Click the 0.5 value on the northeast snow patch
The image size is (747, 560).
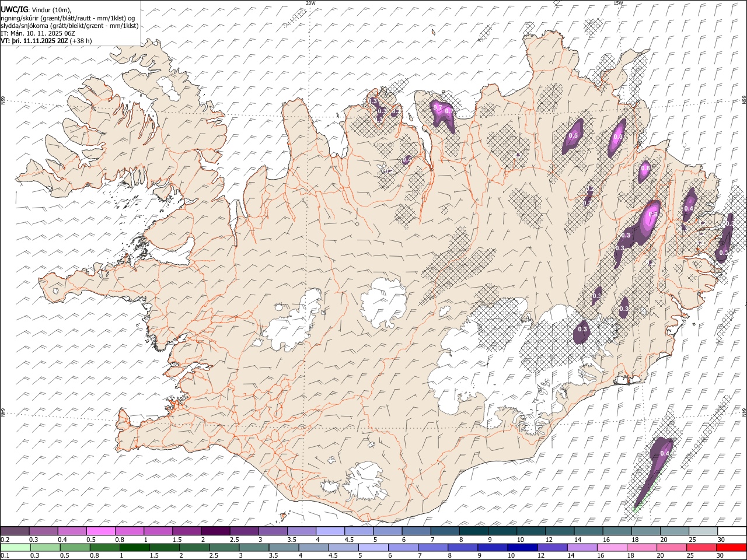pos(573,136)
